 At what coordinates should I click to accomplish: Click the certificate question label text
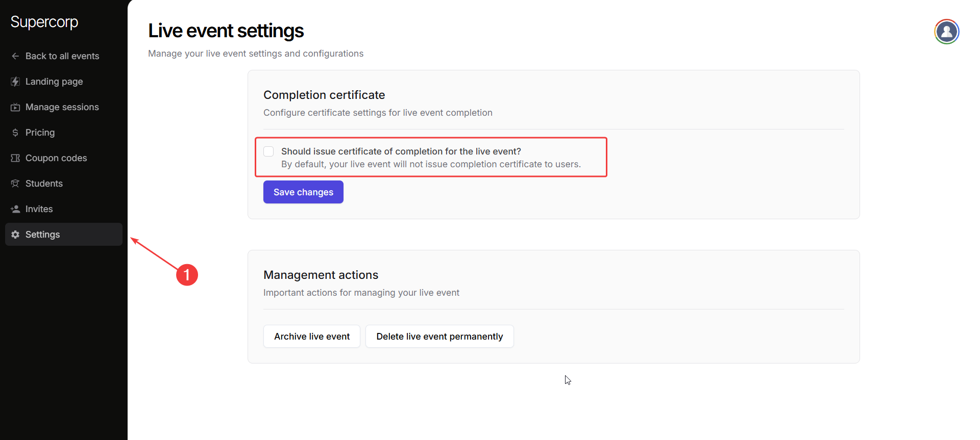[401, 151]
